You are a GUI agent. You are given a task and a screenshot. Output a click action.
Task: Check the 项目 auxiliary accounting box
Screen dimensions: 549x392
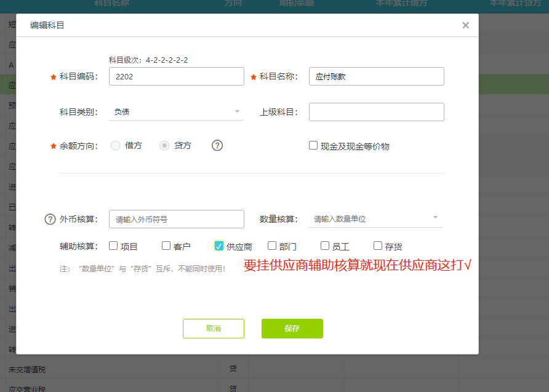tap(113, 246)
